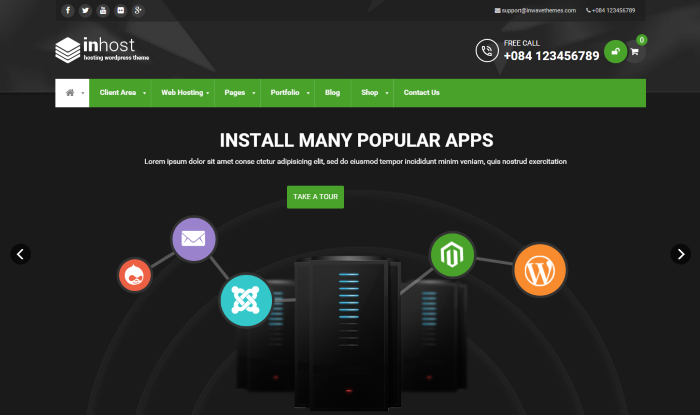Open the YouTube social icon
The image size is (700, 415).
click(x=103, y=10)
